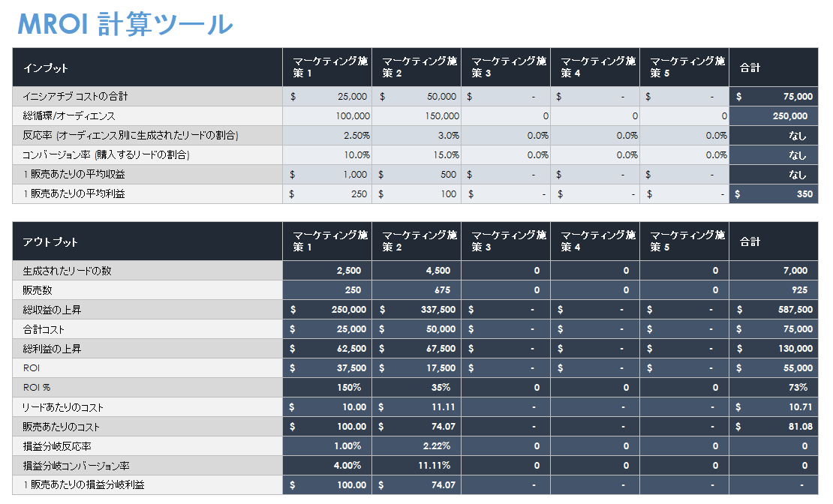Screen dimensions: 833x504
Task: Click the 2.50% 反応率 cell
Action: 327,136
